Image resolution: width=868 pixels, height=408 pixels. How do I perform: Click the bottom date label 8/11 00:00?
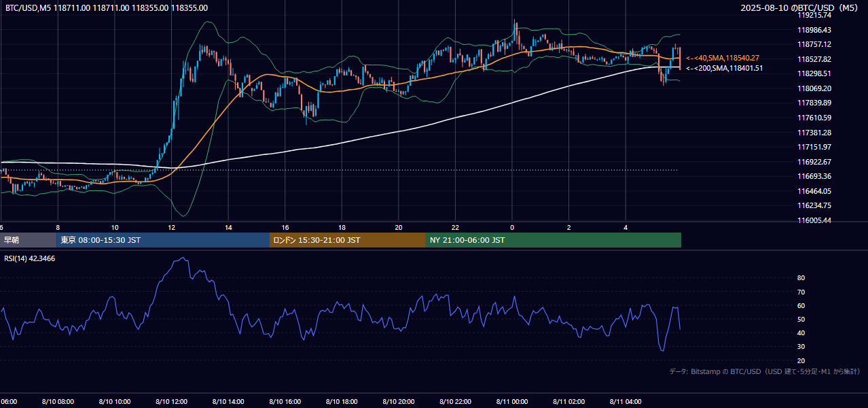(x=511, y=402)
